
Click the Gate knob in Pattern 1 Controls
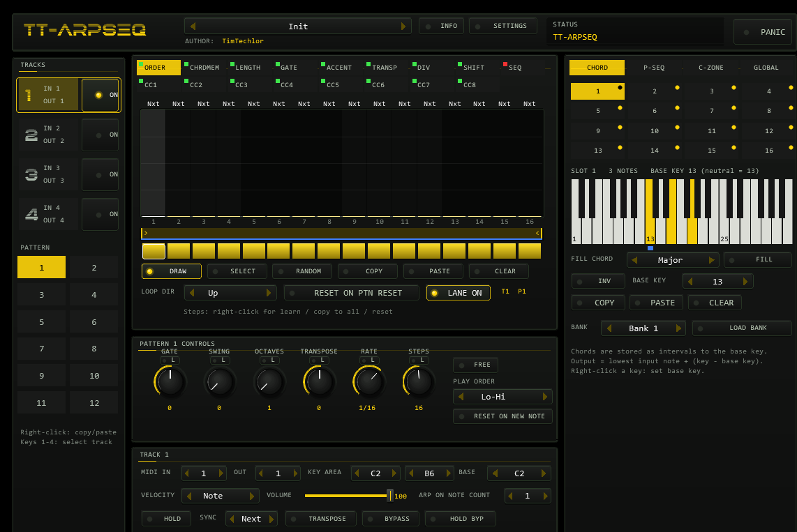[170, 381]
